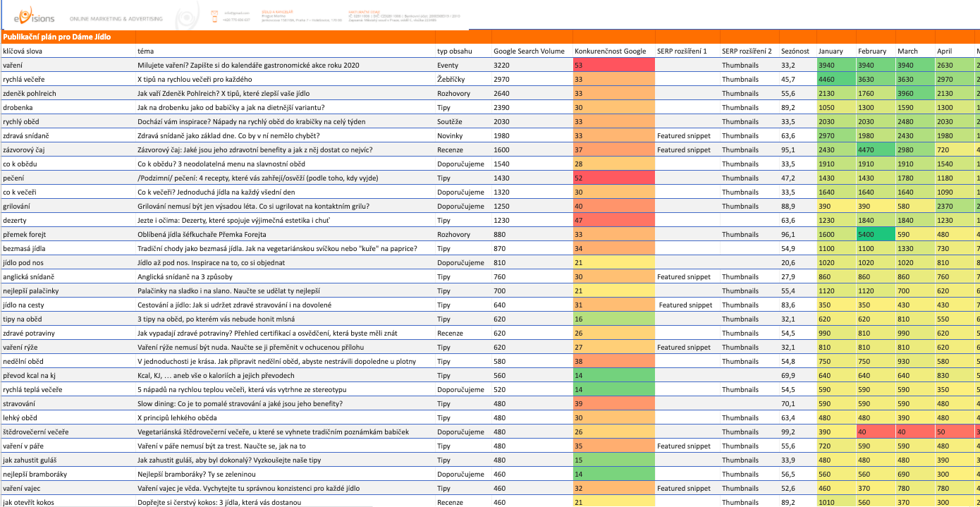Click the phone icon in the header
The width and height of the screenshot is (980, 507).
click(216, 19)
